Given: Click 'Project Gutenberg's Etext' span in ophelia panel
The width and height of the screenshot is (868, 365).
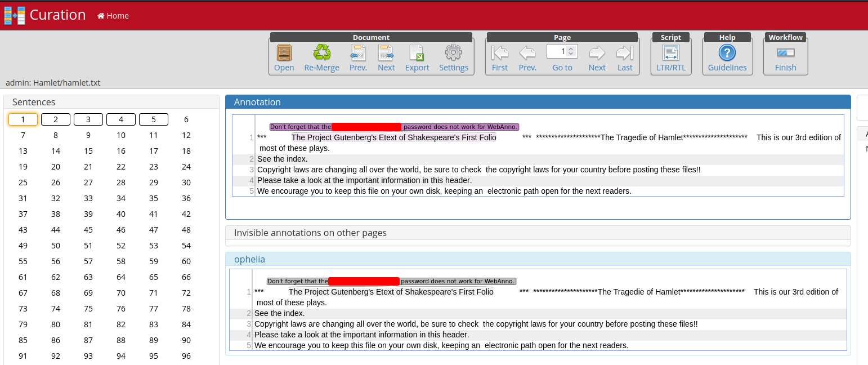Looking at the screenshot, I should point(391,292).
